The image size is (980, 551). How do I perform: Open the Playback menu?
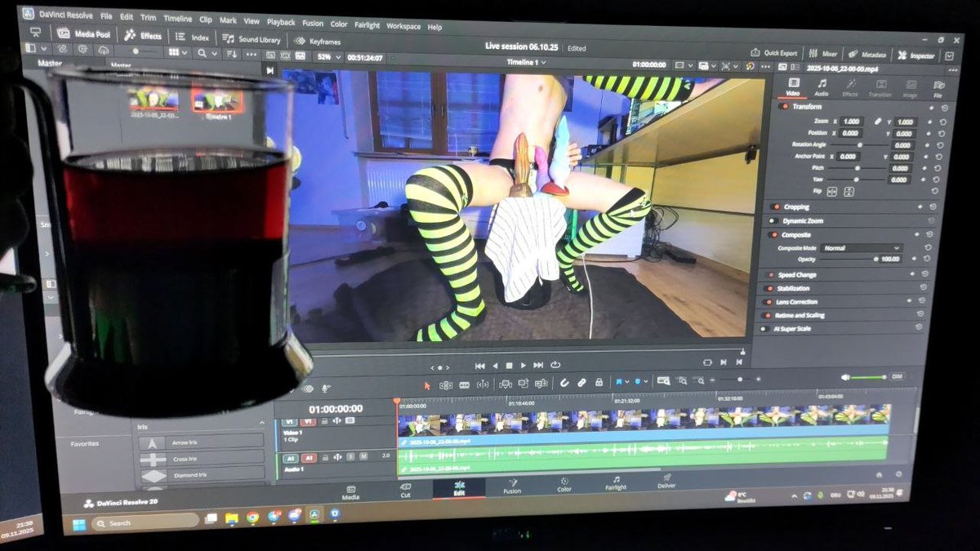tap(280, 21)
